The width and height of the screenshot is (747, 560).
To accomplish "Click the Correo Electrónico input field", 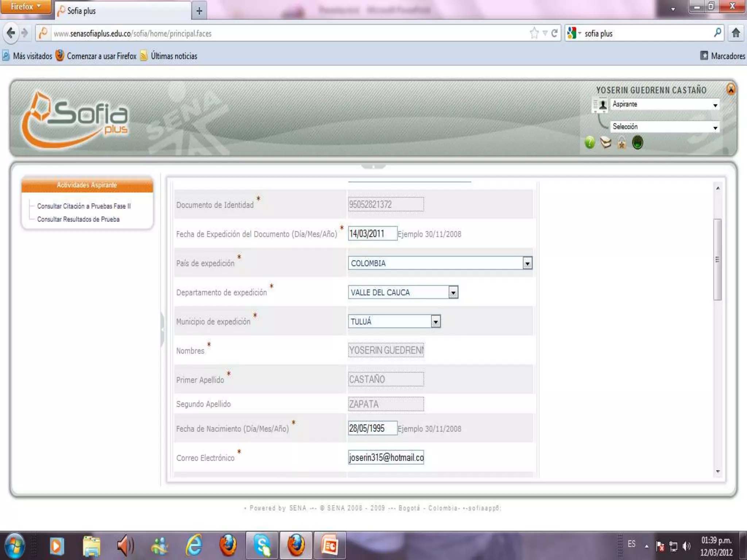I will [x=386, y=457].
